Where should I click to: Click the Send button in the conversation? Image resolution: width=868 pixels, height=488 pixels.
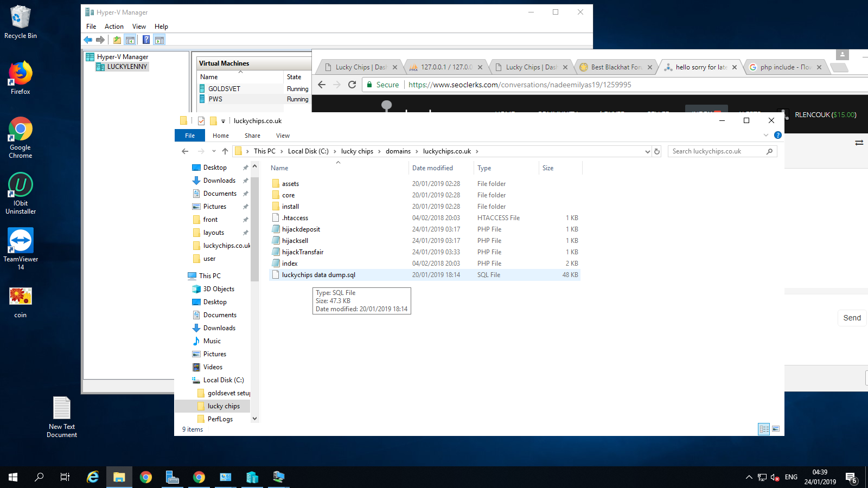[852, 318]
